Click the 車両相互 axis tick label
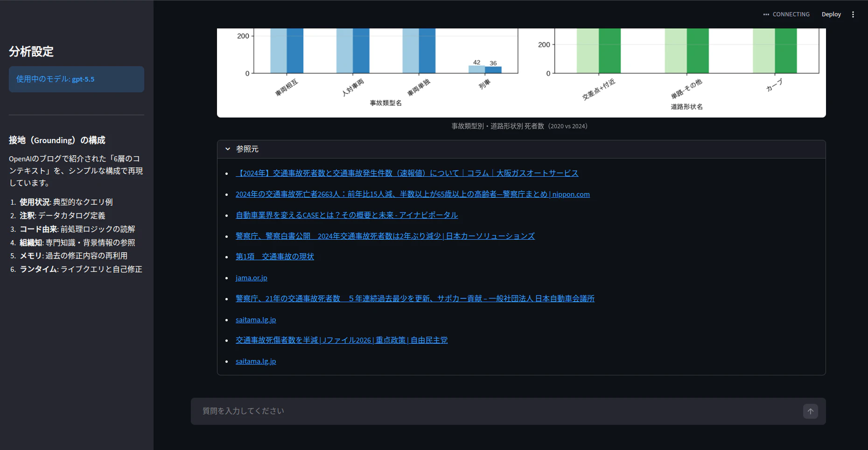Image resolution: width=868 pixels, height=450 pixels. pyautogui.click(x=287, y=88)
